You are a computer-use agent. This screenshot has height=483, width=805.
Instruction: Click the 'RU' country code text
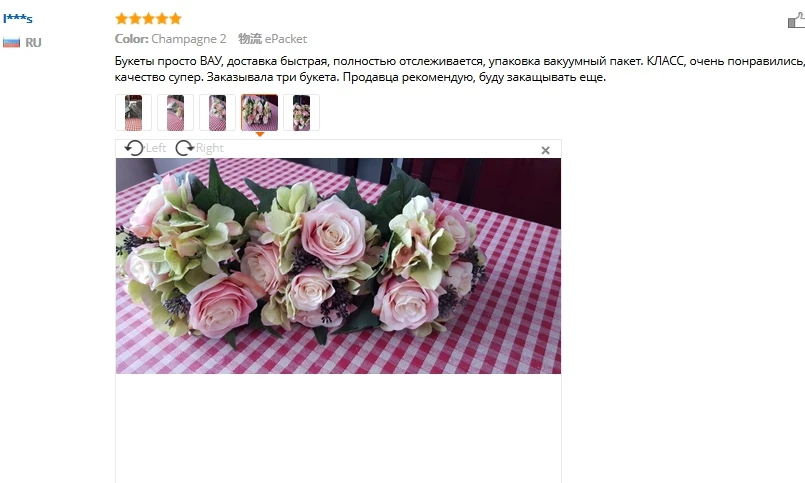point(33,43)
